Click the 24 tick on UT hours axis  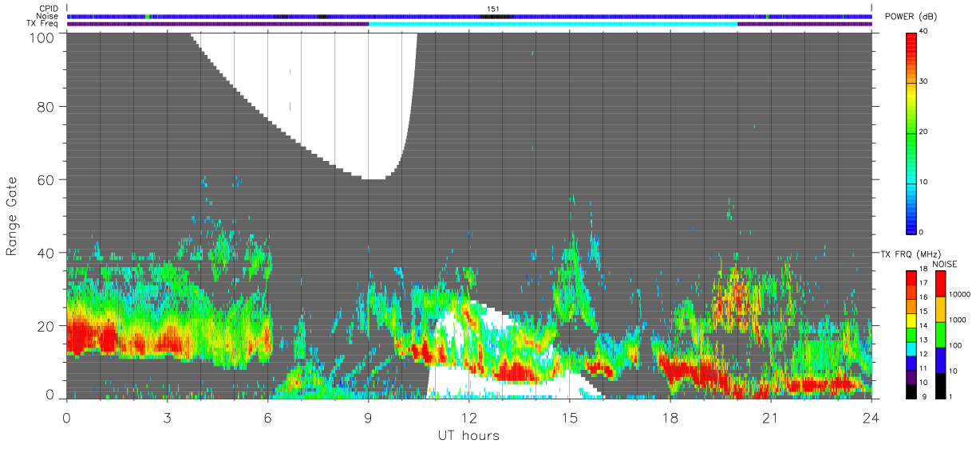871,417
